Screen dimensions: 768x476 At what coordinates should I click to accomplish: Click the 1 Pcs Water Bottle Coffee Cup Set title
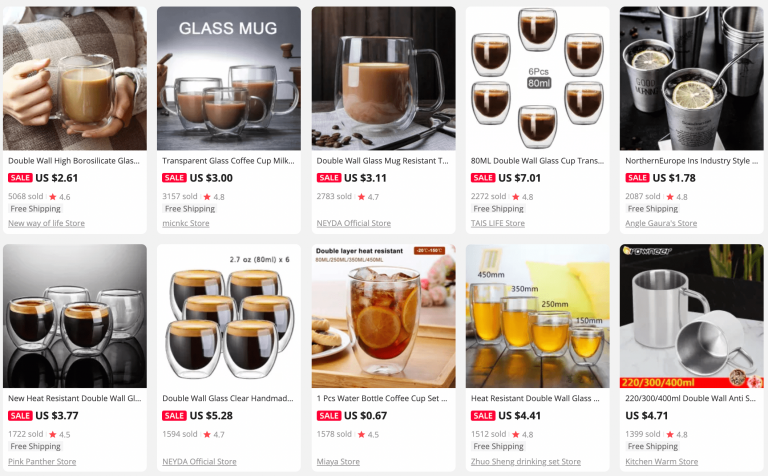(x=382, y=398)
